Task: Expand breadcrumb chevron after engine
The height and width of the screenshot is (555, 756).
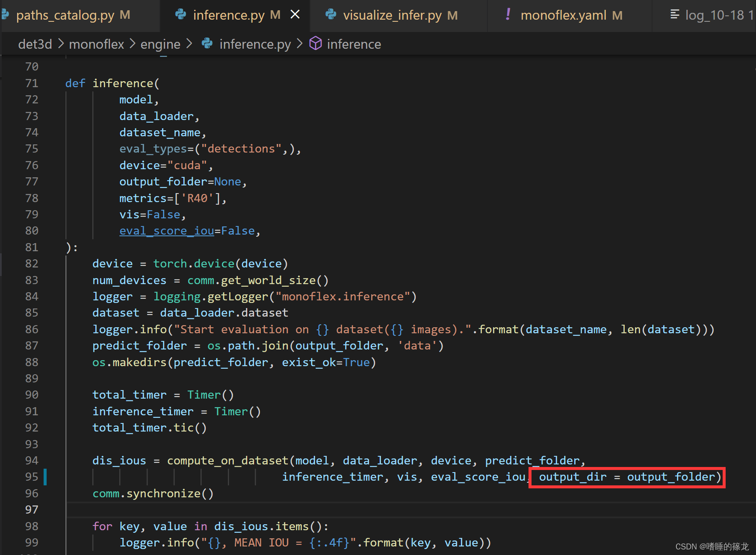Action: [189, 44]
